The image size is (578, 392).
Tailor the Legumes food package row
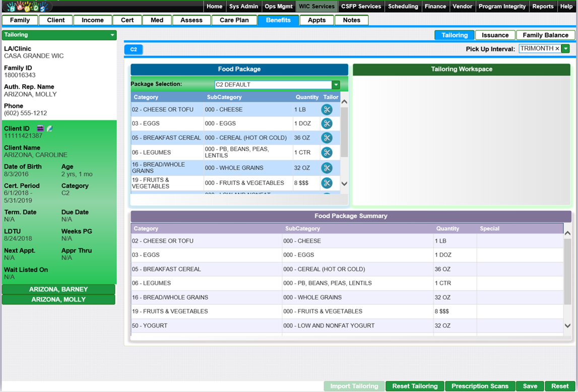tap(327, 153)
